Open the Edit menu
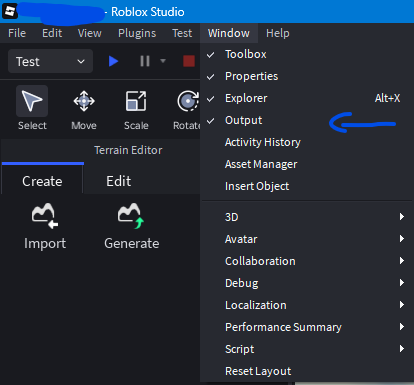Image resolution: width=414 pixels, height=385 pixels. coord(52,33)
